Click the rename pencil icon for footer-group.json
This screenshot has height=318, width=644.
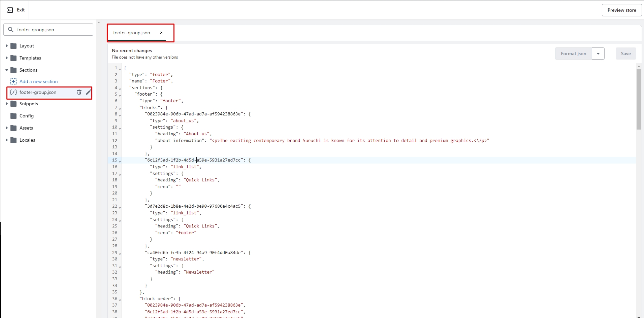coord(88,92)
